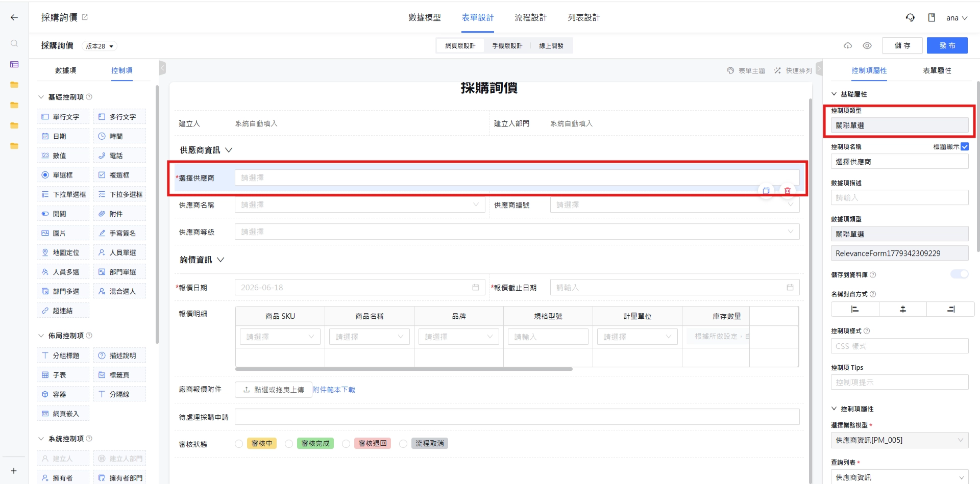Add 數值 control
Viewport: 980px width, 484px height.
click(x=63, y=156)
